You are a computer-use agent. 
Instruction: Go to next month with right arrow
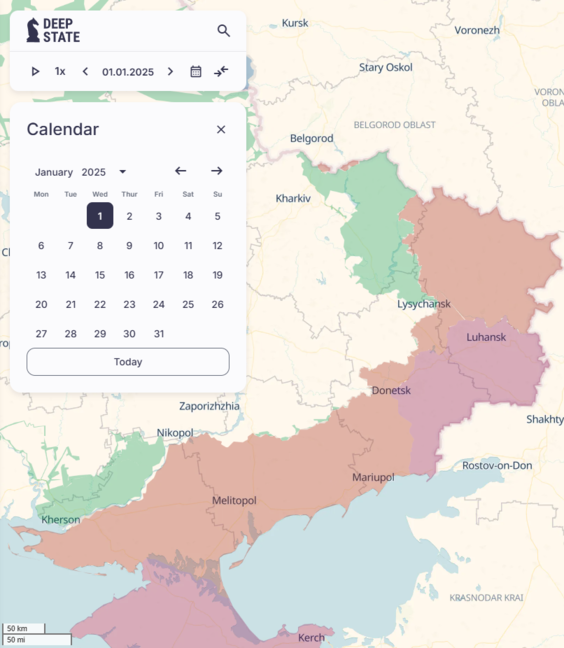(x=217, y=171)
